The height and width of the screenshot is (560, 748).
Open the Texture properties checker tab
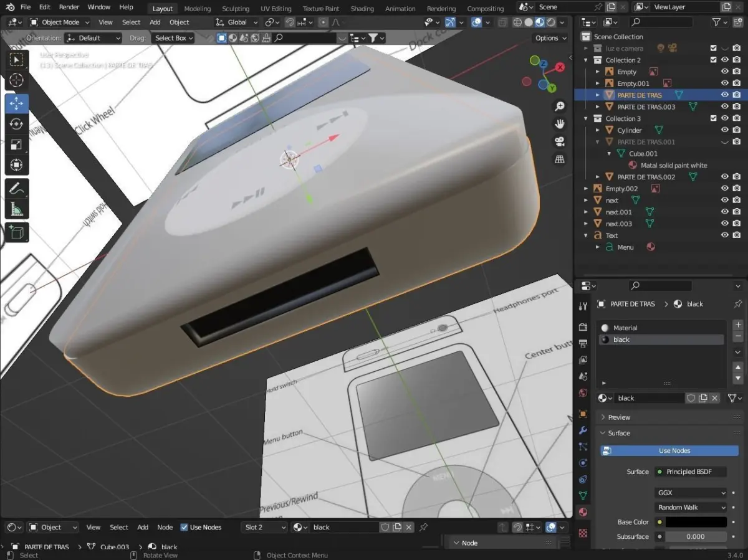583,533
